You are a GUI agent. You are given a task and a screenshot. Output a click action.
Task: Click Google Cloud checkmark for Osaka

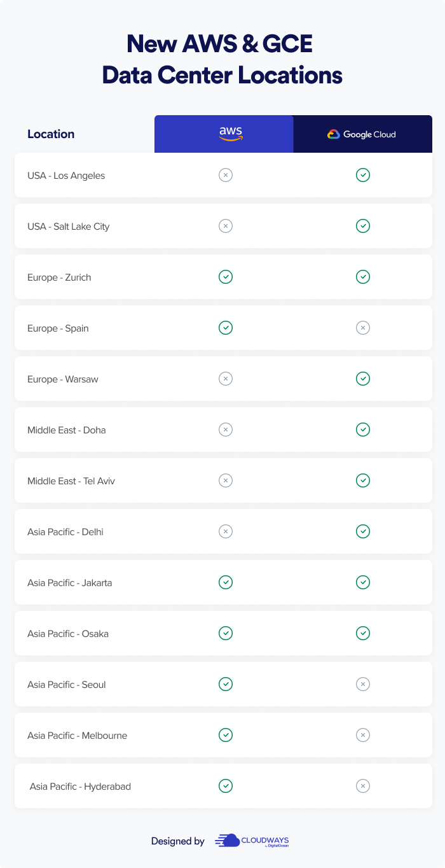click(x=363, y=633)
